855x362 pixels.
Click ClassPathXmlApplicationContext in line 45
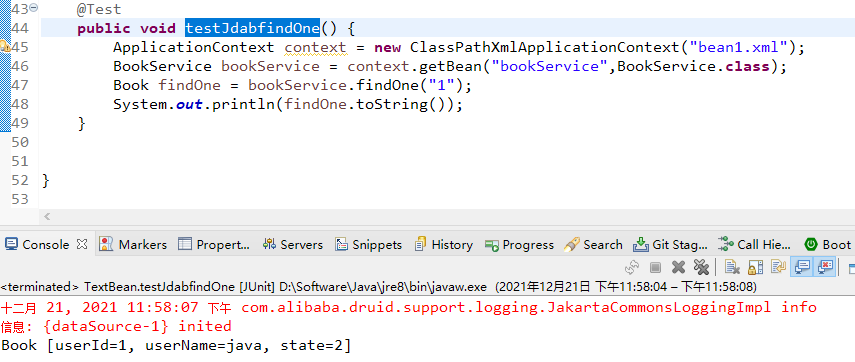pos(544,47)
